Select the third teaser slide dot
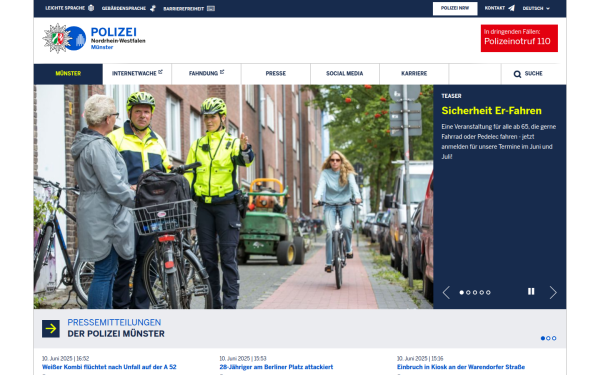600x375 pixels. [475, 292]
